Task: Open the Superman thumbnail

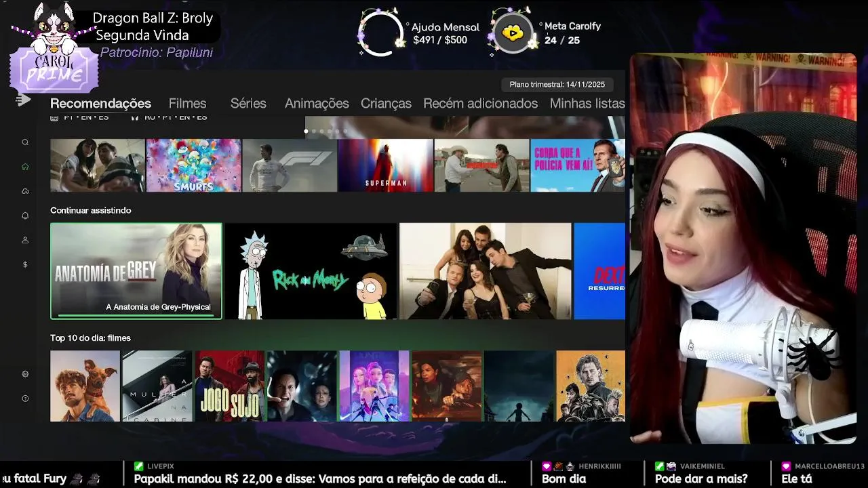Action: (385, 165)
